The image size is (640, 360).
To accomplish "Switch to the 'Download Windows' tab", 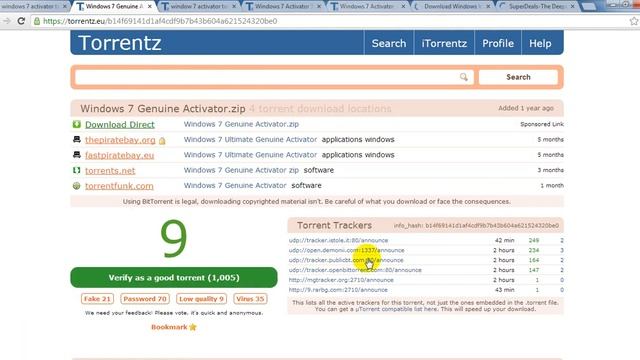I will pyautogui.click(x=452, y=6).
